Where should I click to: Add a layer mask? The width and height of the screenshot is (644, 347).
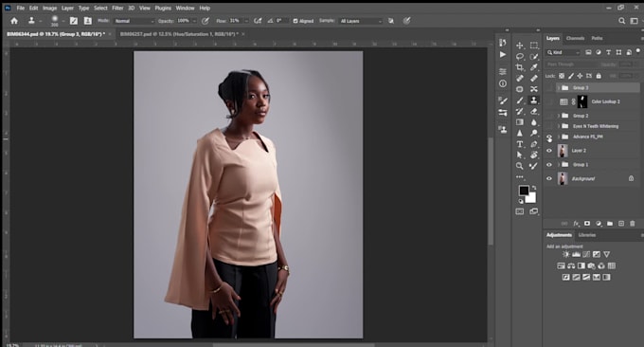(x=587, y=223)
